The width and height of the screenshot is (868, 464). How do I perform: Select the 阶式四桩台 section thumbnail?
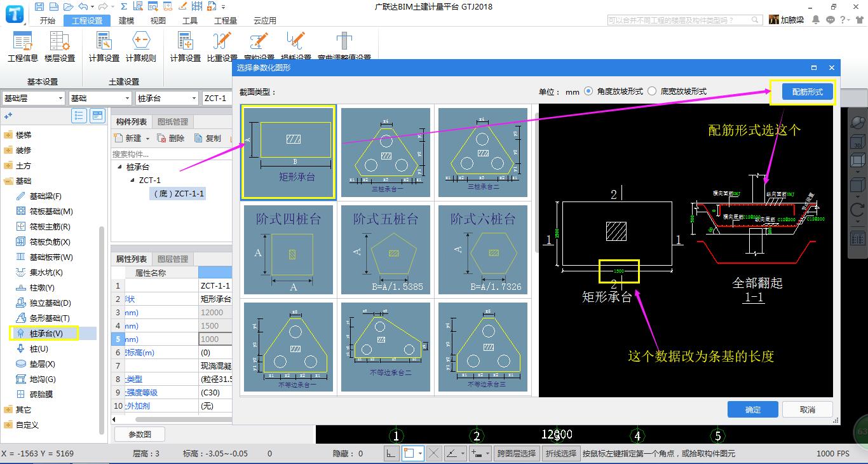[x=288, y=250]
